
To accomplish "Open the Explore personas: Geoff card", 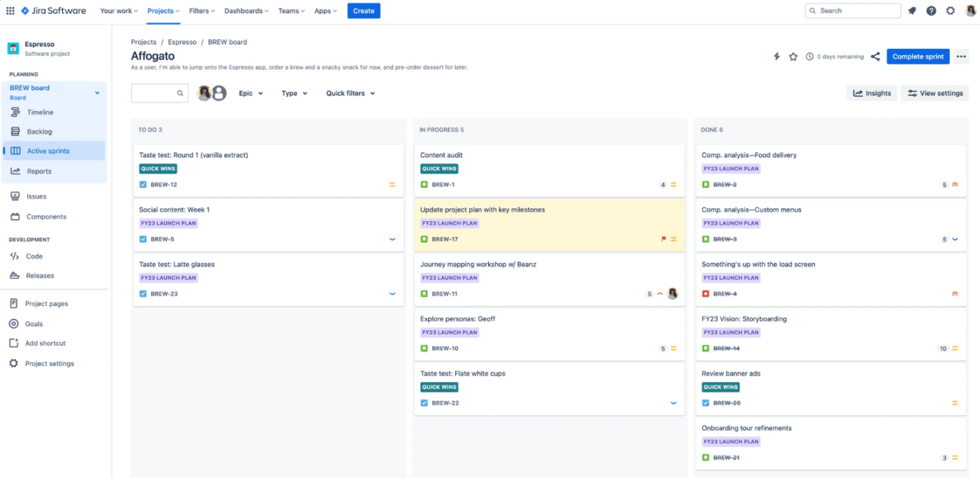I will [549, 334].
